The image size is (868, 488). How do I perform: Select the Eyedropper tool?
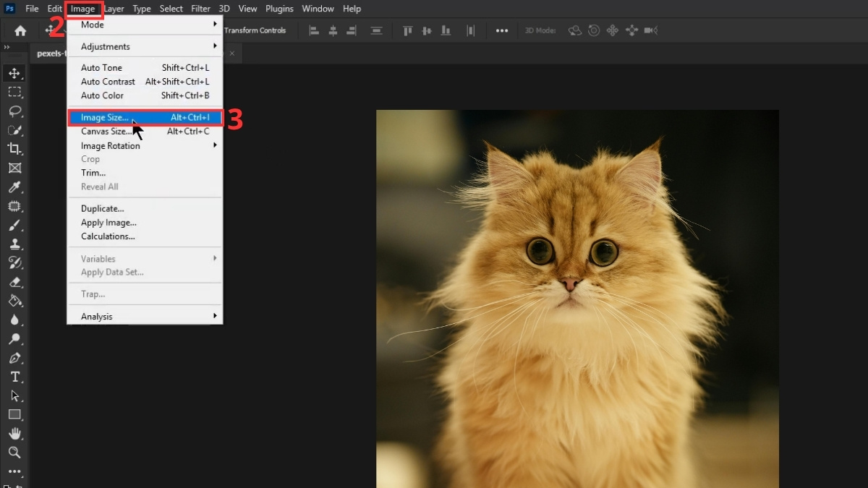click(x=14, y=187)
